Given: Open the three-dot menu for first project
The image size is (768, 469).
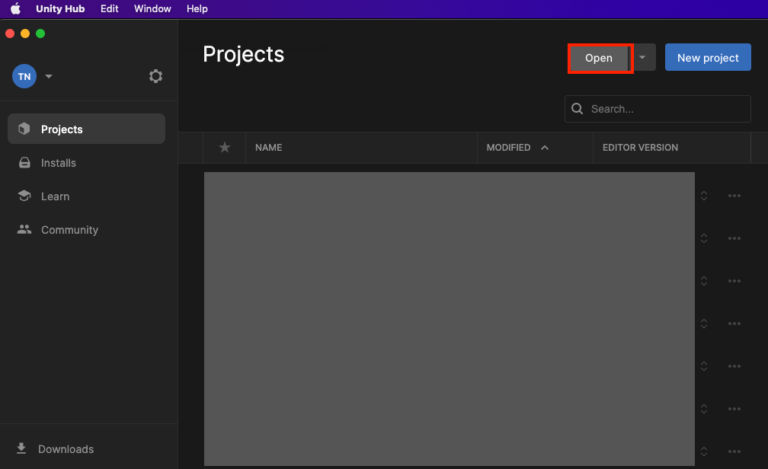Looking at the screenshot, I should (x=734, y=196).
